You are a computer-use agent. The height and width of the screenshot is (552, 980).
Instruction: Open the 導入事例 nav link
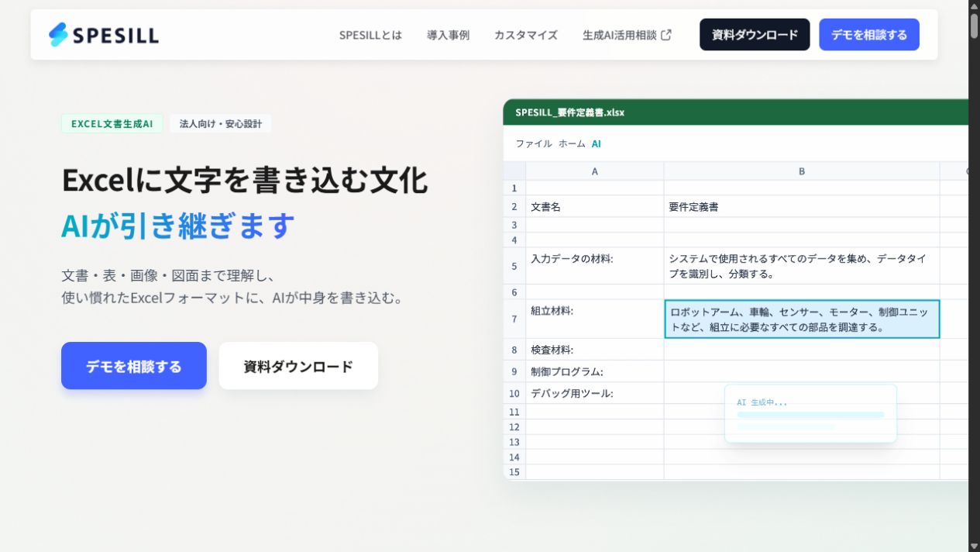448,35
